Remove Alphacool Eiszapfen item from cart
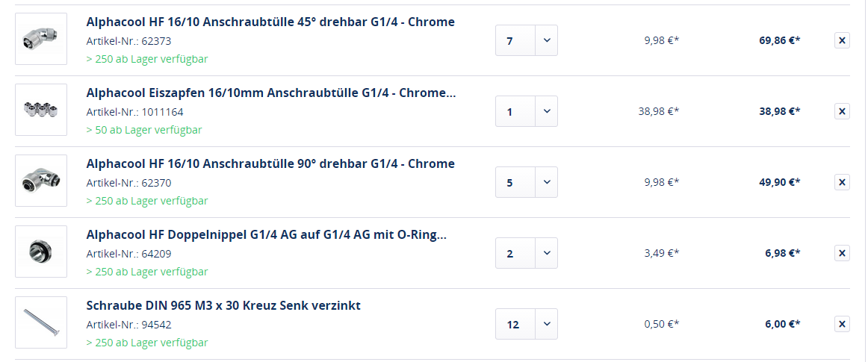The height and width of the screenshot is (362, 868). 842,111
